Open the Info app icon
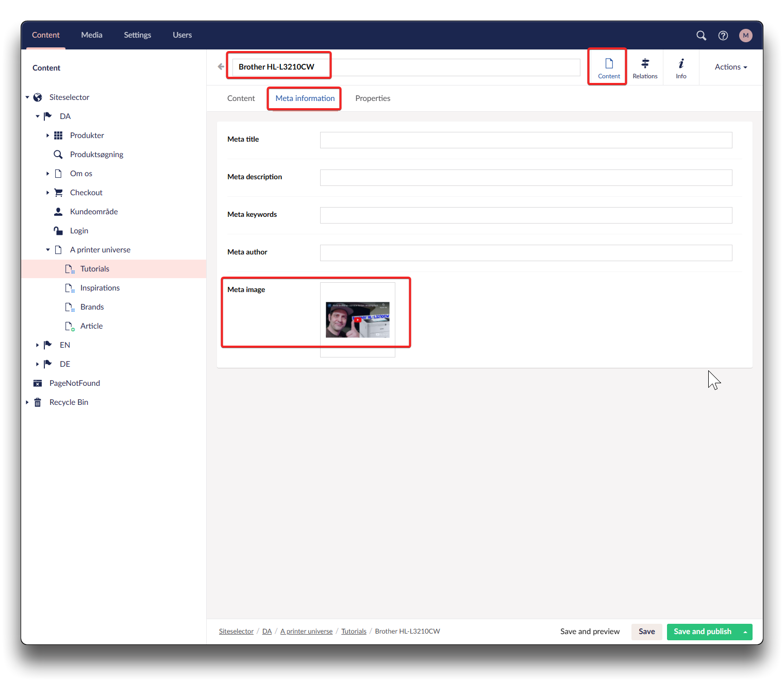 pos(681,68)
